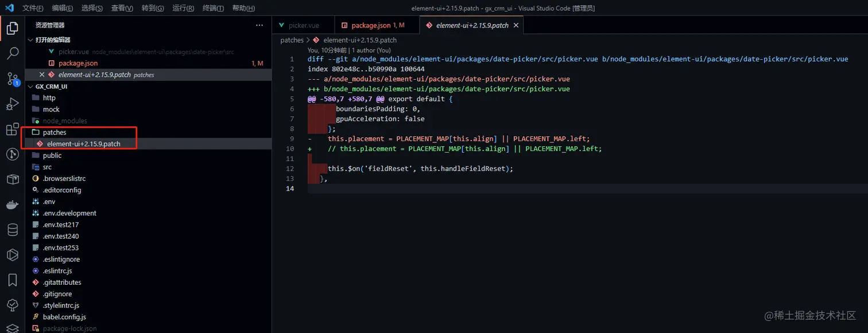Open the .env.test253 file

(61, 247)
